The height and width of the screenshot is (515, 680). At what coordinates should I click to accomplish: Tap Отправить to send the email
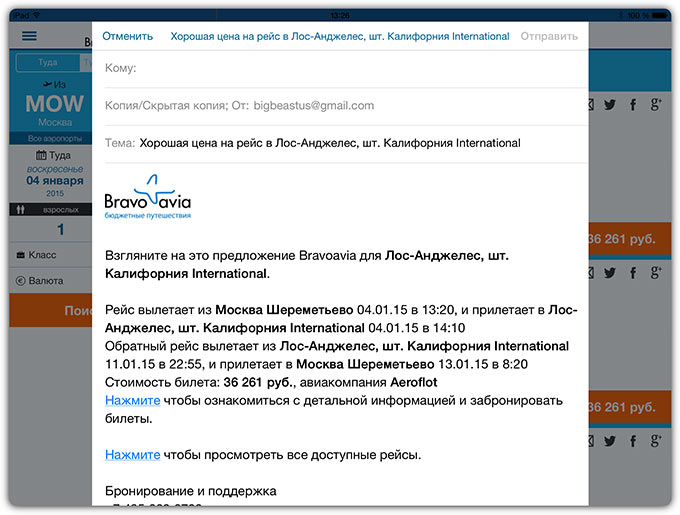tap(549, 36)
